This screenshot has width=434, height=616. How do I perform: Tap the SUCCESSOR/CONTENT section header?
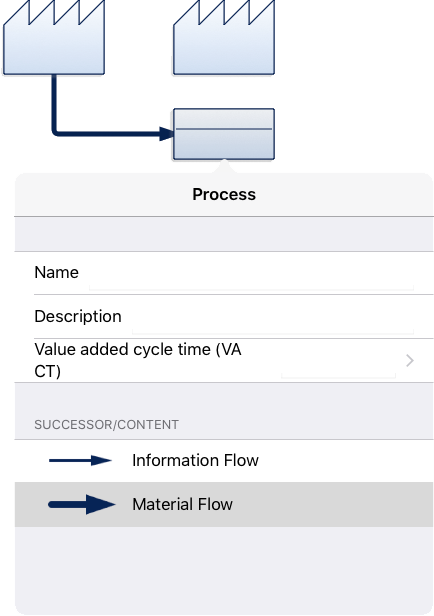click(106, 425)
